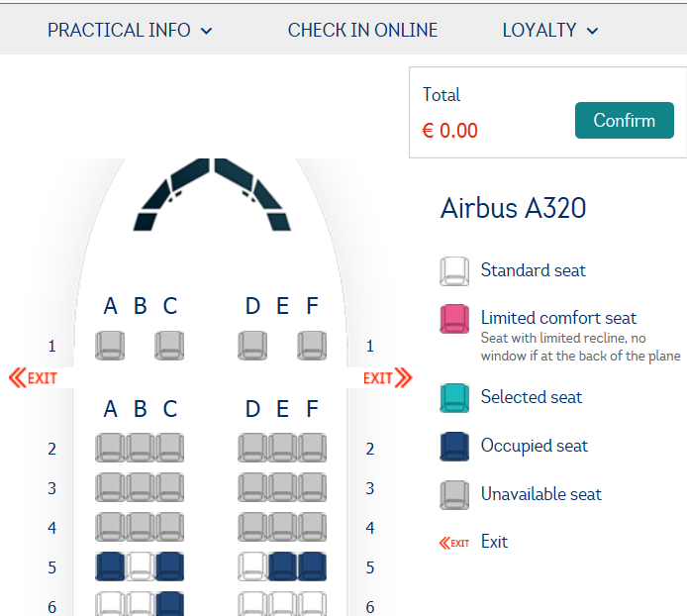Screen dimensions: 687x616
Task: Select standard seat 5D
Action: point(252,566)
